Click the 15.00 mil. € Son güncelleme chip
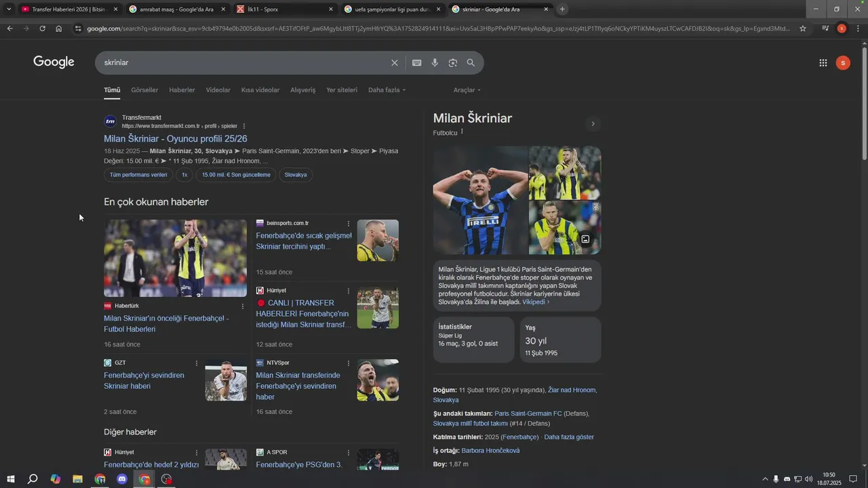The image size is (868, 488). point(236,175)
